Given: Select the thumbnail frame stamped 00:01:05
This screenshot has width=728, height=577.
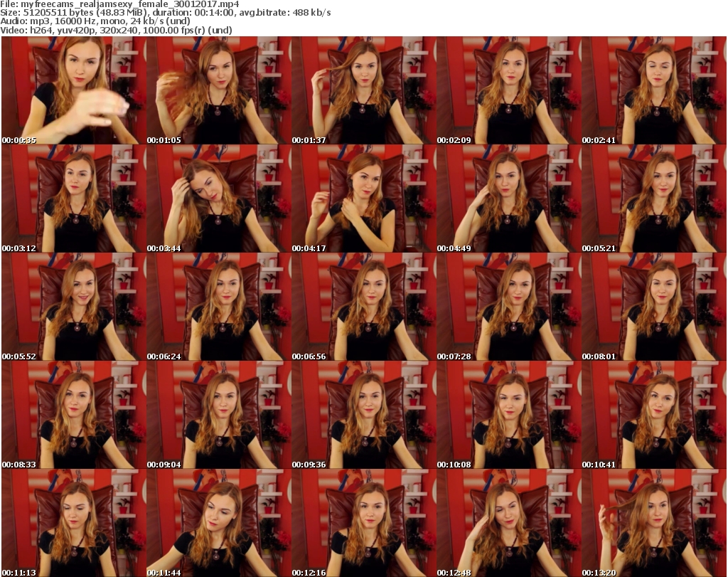Looking at the screenshot, I should (218, 90).
